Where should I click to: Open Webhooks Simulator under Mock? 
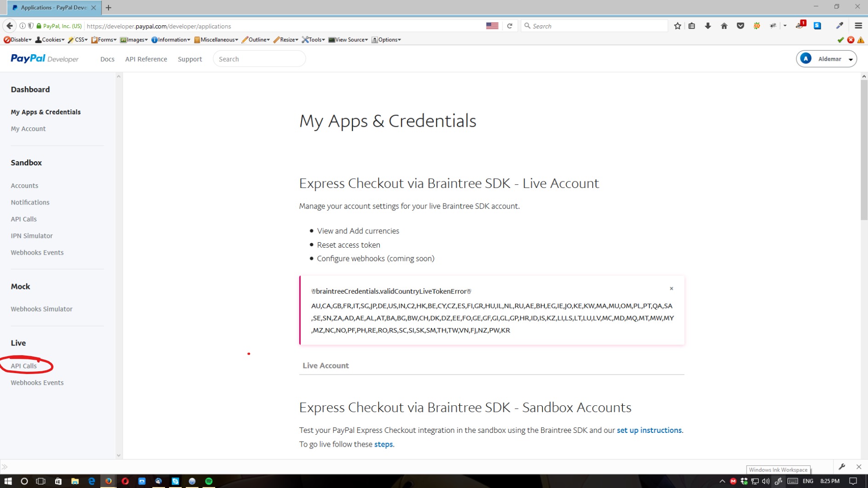[41, 309]
